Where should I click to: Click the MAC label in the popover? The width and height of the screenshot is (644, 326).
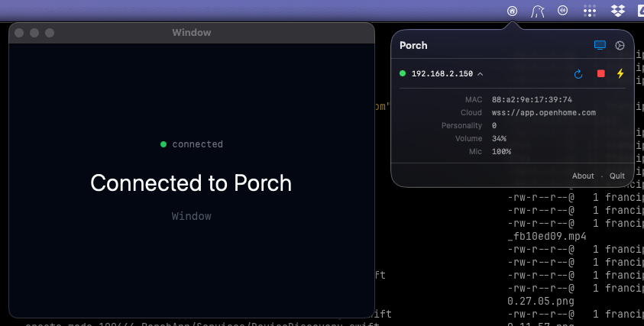point(474,99)
